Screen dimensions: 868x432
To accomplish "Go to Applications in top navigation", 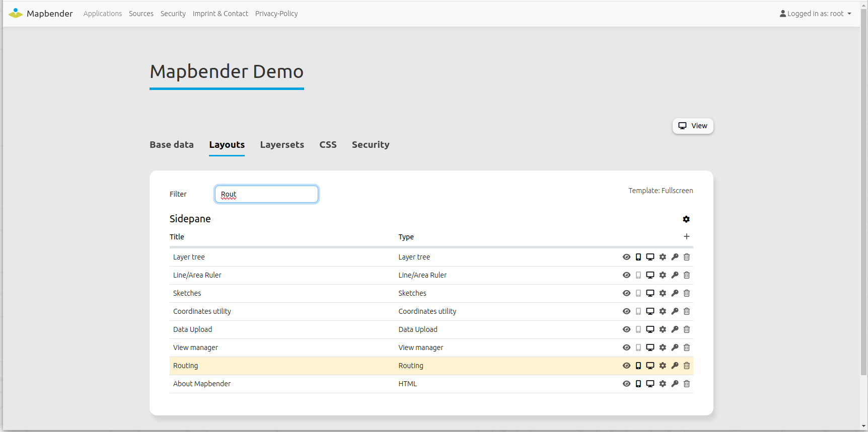I will coord(103,14).
